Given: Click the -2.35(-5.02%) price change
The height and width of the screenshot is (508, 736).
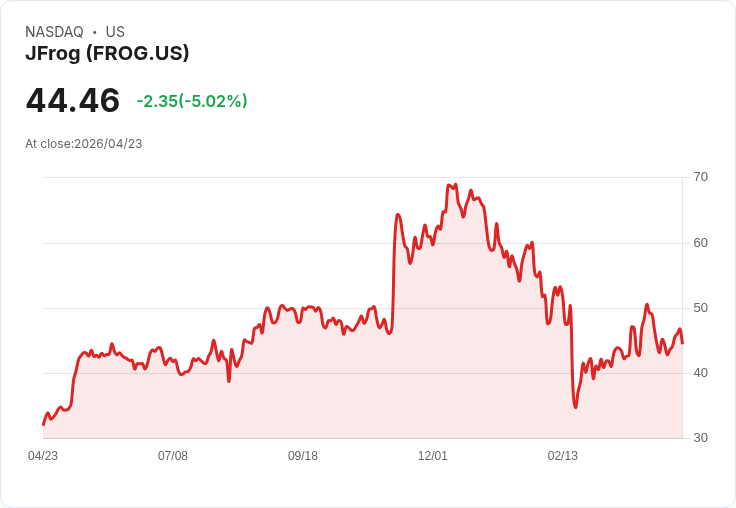Looking at the screenshot, I should [192, 101].
